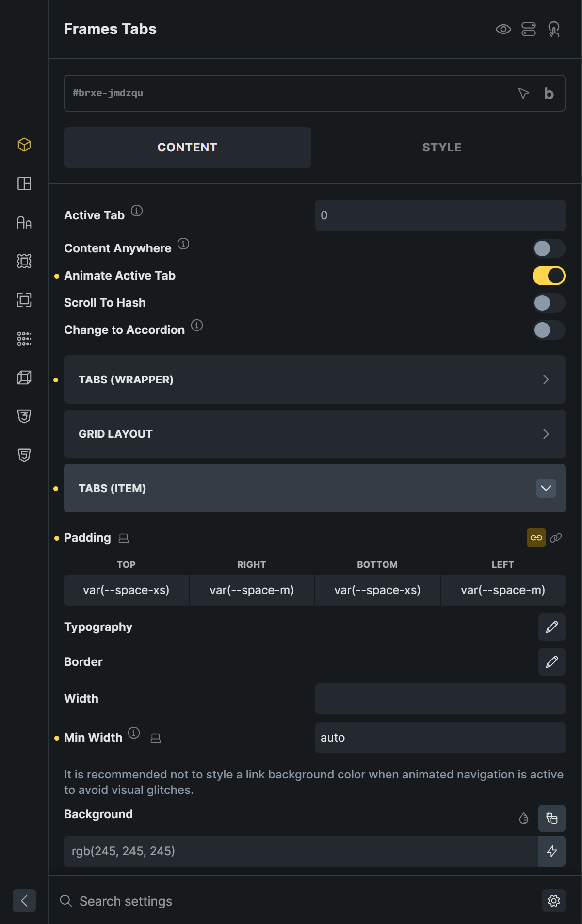Switch to the CONTENT tab
The height and width of the screenshot is (924, 582).
click(188, 148)
